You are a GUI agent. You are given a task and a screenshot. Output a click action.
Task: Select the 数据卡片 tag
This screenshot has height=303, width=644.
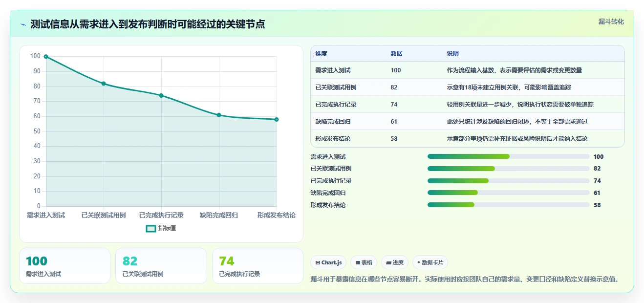click(430, 262)
